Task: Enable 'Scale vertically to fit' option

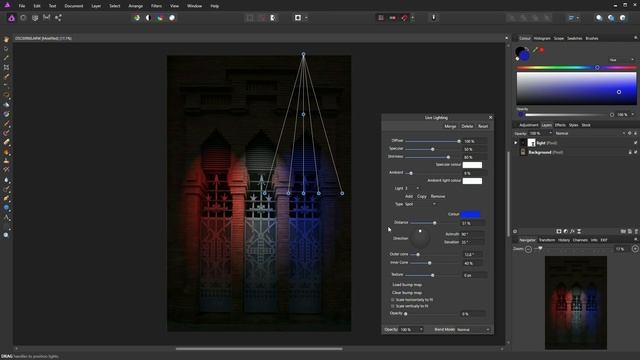Action: coord(393,306)
